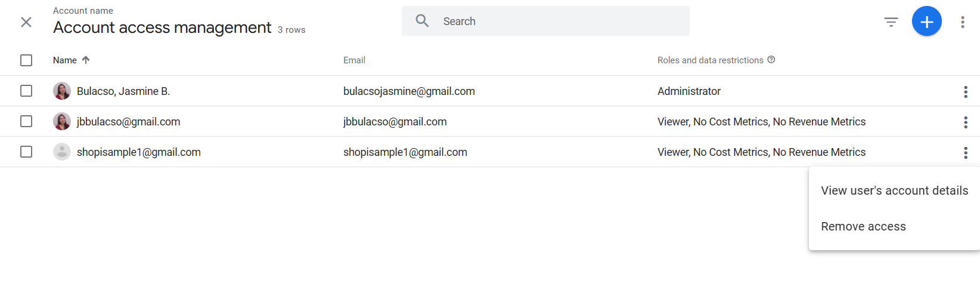Close the Account access management panel
This screenshot has width=980, height=289.
click(26, 22)
